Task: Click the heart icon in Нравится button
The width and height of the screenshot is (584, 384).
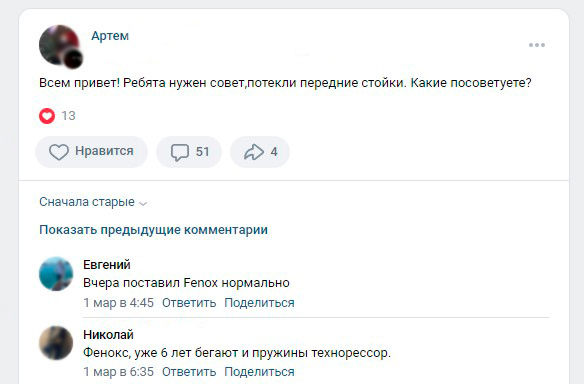Action: [59, 152]
